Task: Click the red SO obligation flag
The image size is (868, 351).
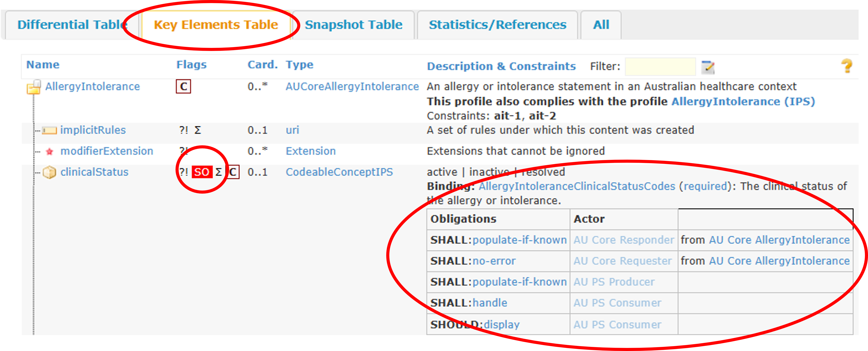Action: click(202, 172)
